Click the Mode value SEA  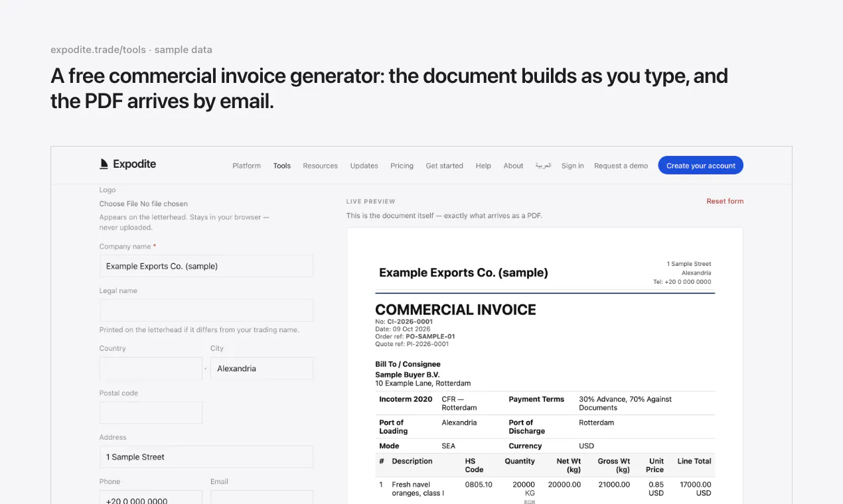click(449, 446)
